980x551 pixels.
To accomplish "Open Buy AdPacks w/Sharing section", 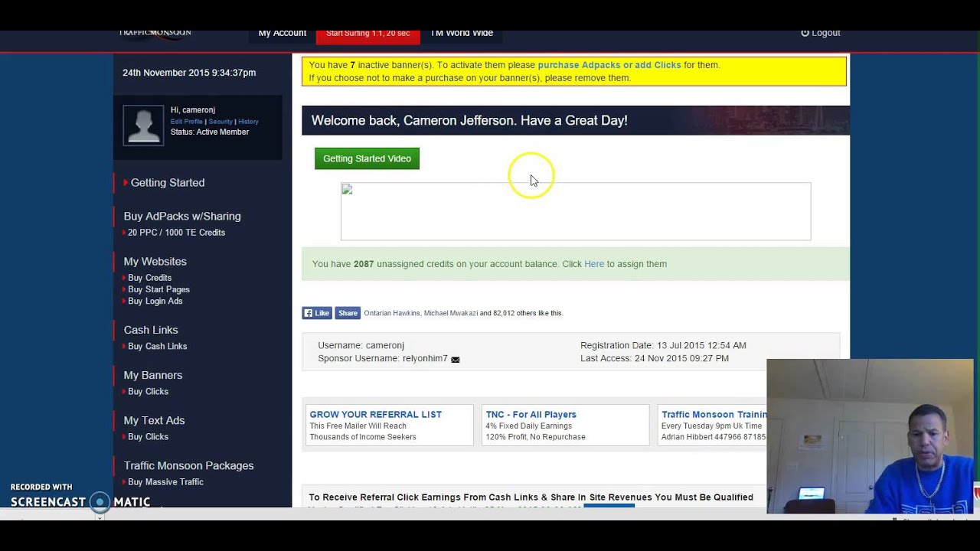I will 182,217.
